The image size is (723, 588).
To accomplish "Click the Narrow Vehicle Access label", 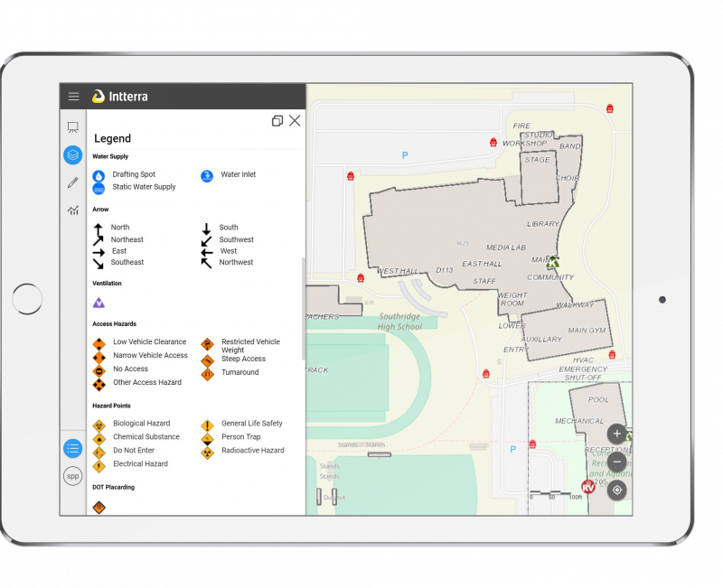I will click(x=150, y=355).
